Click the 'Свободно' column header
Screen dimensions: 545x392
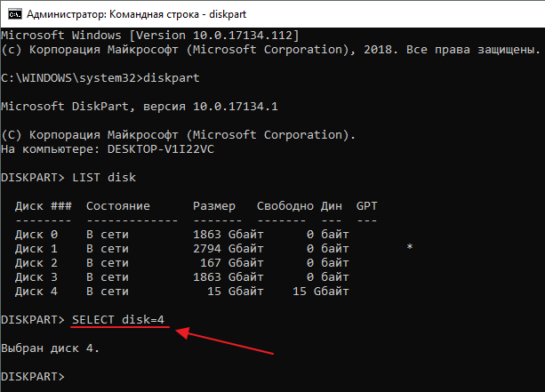tap(285, 206)
